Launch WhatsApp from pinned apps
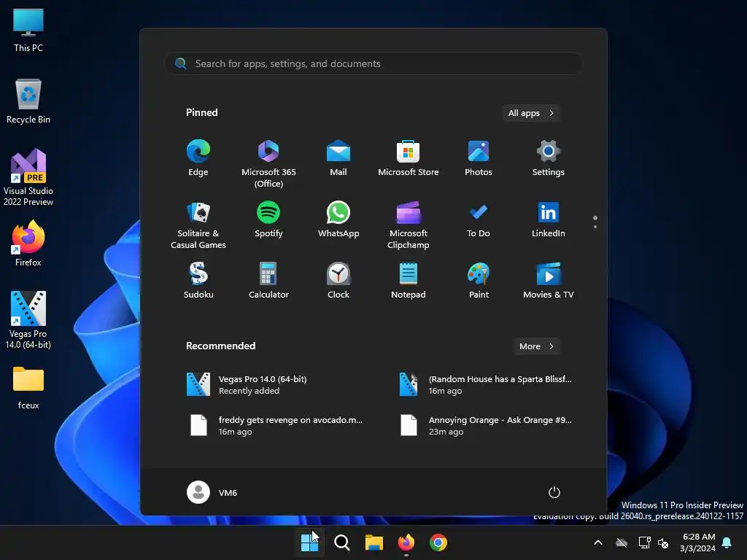Viewport: 747px width, 560px height. pos(338,219)
